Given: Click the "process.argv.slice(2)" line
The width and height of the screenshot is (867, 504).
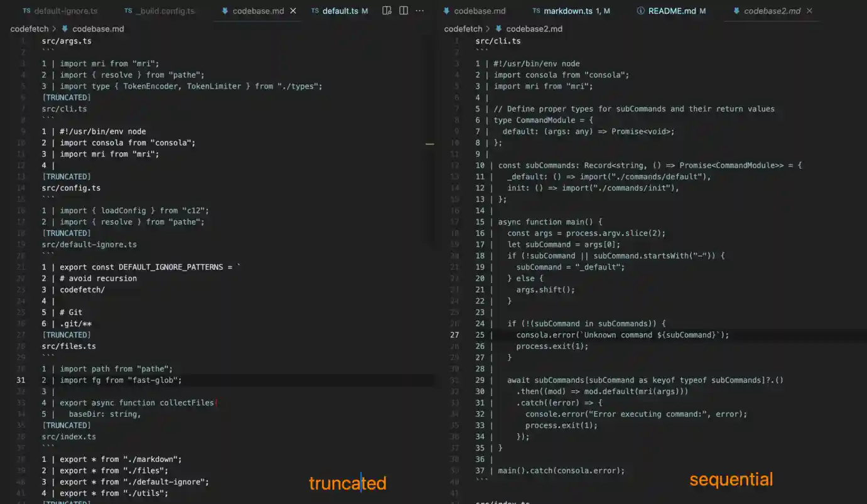Looking at the screenshot, I should [x=571, y=233].
